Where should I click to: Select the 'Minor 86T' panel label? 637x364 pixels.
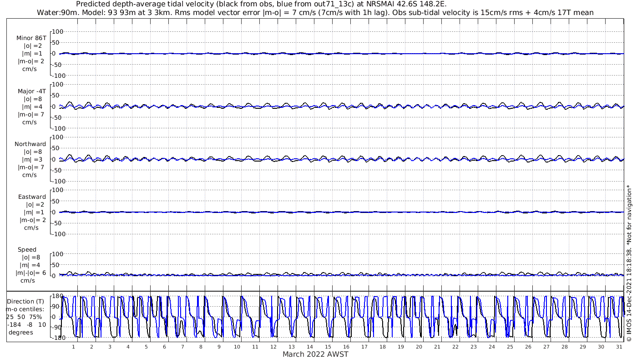click(x=31, y=38)
